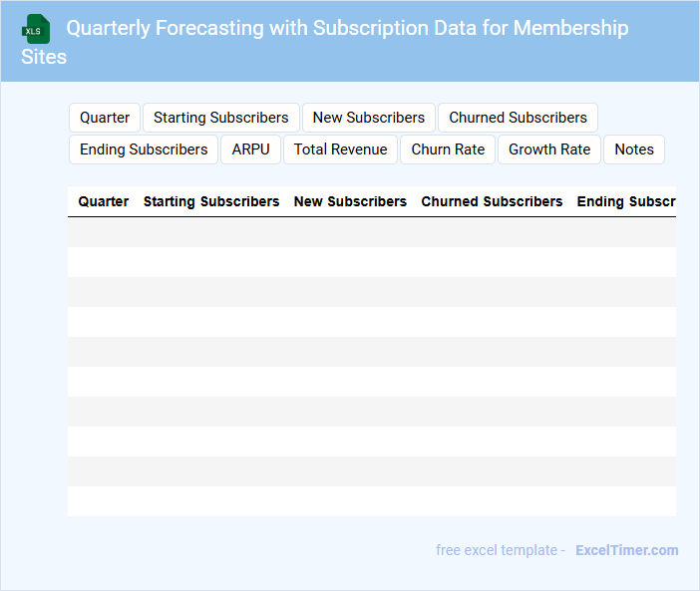Click the page title heading text

coord(347,29)
